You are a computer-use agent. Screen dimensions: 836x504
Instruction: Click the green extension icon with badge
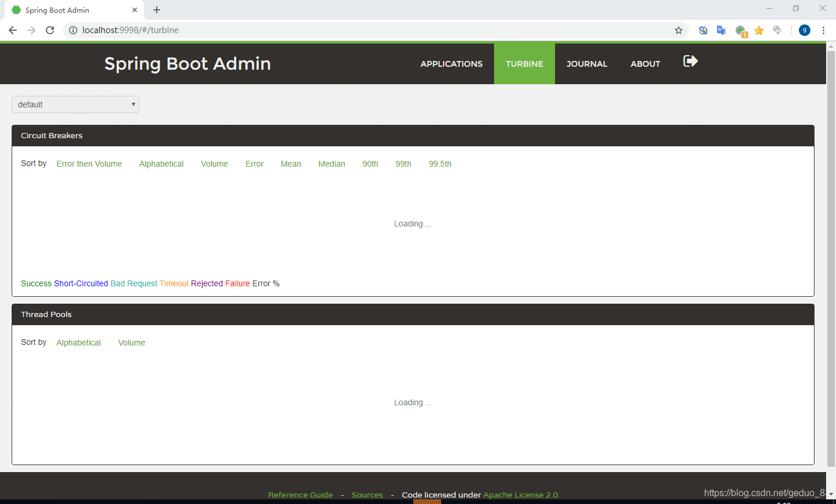click(741, 31)
